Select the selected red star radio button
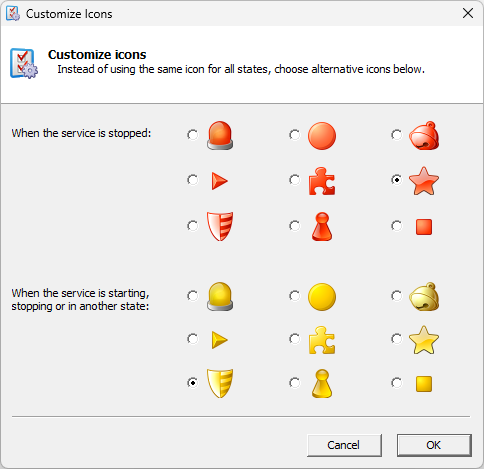484x469 pixels. pos(396,180)
